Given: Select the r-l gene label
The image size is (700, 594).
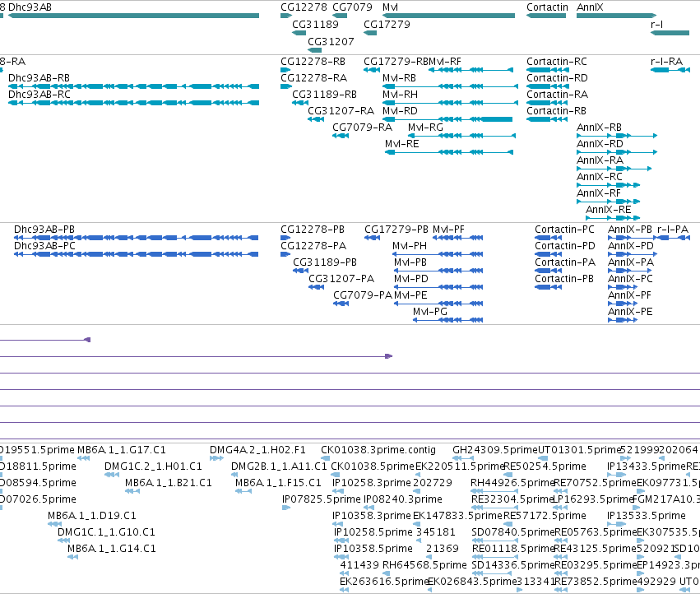Looking at the screenshot, I should tap(656, 24).
